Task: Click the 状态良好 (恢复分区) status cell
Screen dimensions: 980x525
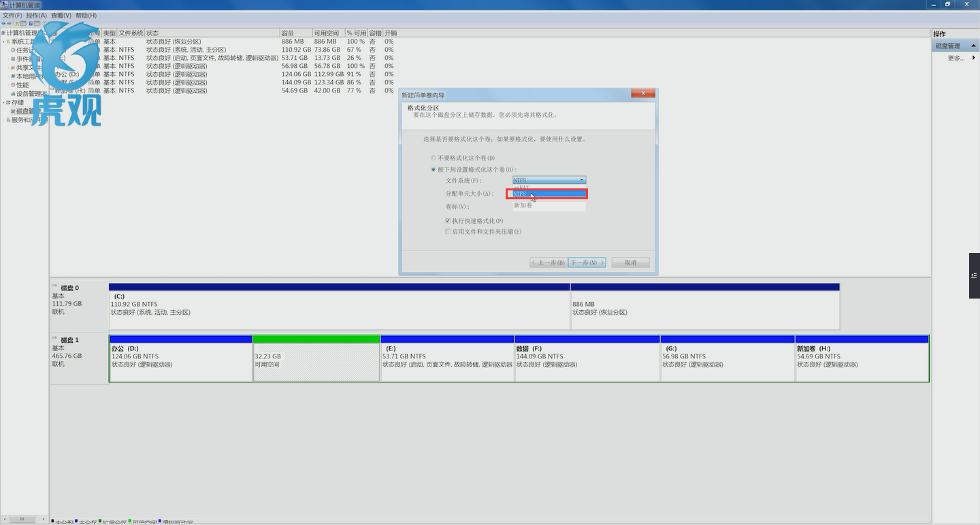Action: pos(174,41)
